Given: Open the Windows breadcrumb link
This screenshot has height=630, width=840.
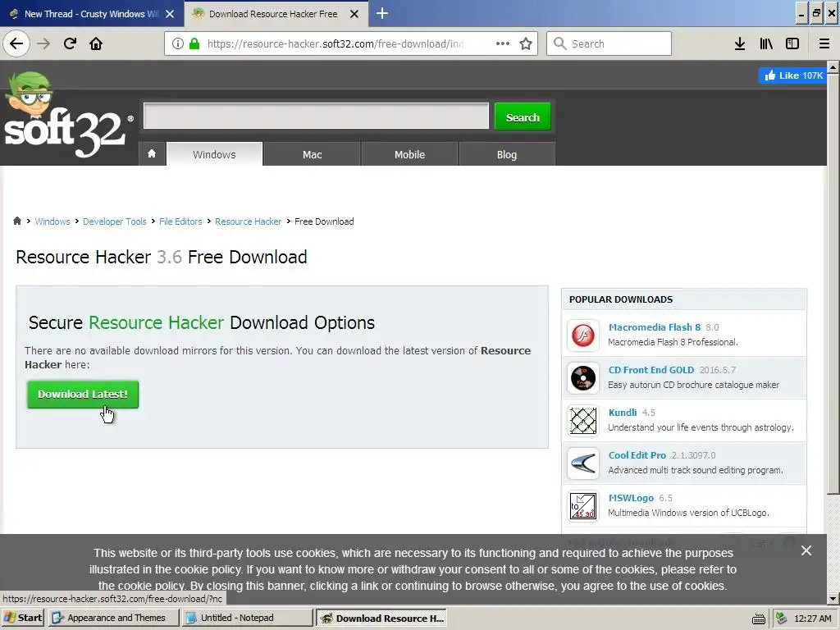Looking at the screenshot, I should click(x=52, y=221).
